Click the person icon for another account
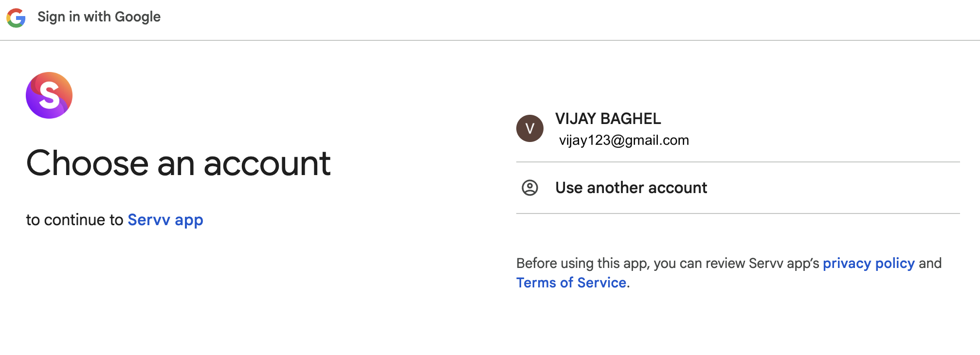This screenshot has height=355, width=980. pyautogui.click(x=529, y=188)
